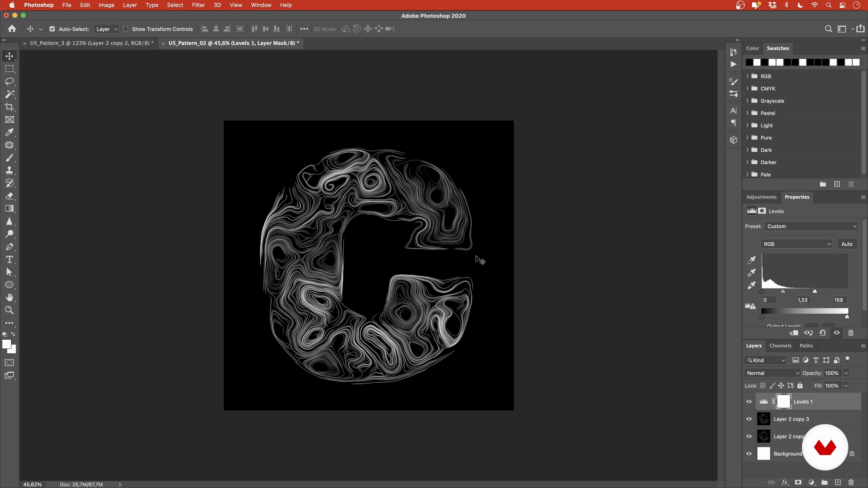Open the Normal blend mode dropdown

[772, 373]
